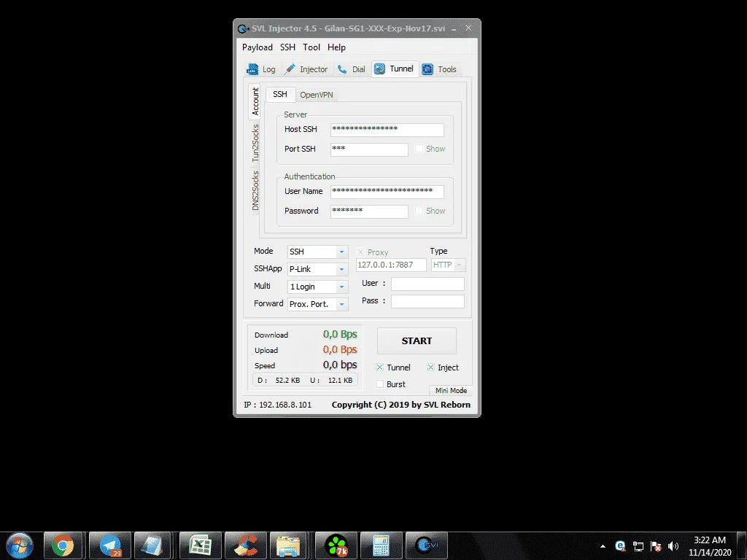Expand the Forward Prox. Port. dropdown

[341, 304]
